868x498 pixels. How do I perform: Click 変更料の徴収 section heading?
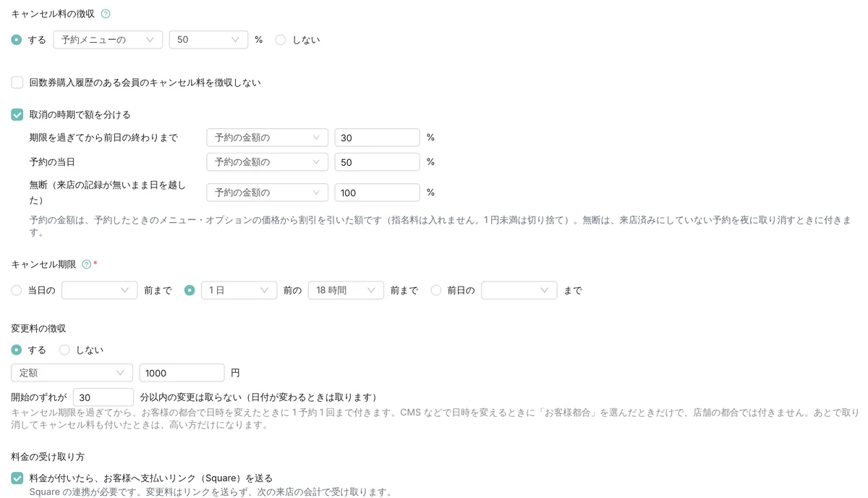39,329
